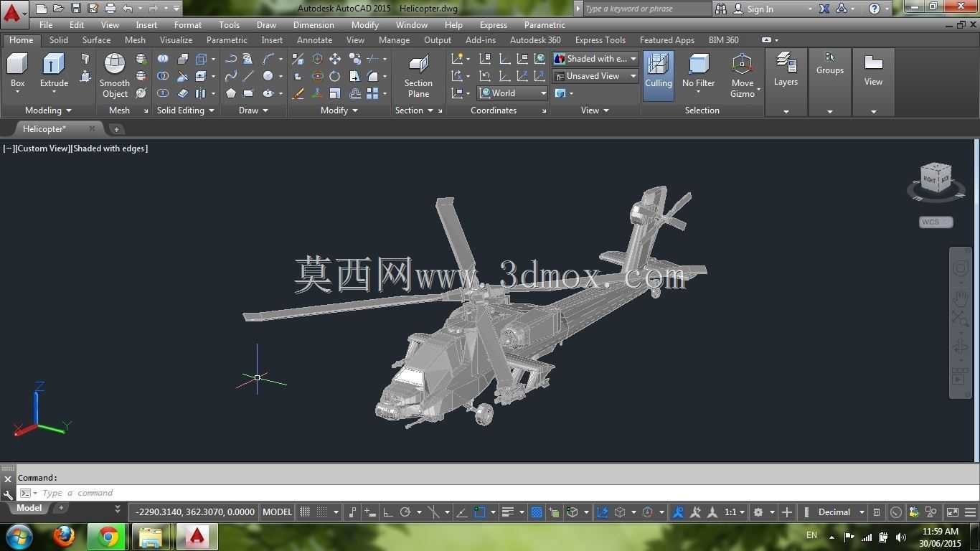Switch to the Visualize ribbon tab
Viewport: 980px width, 551px height.
pos(176,40)
